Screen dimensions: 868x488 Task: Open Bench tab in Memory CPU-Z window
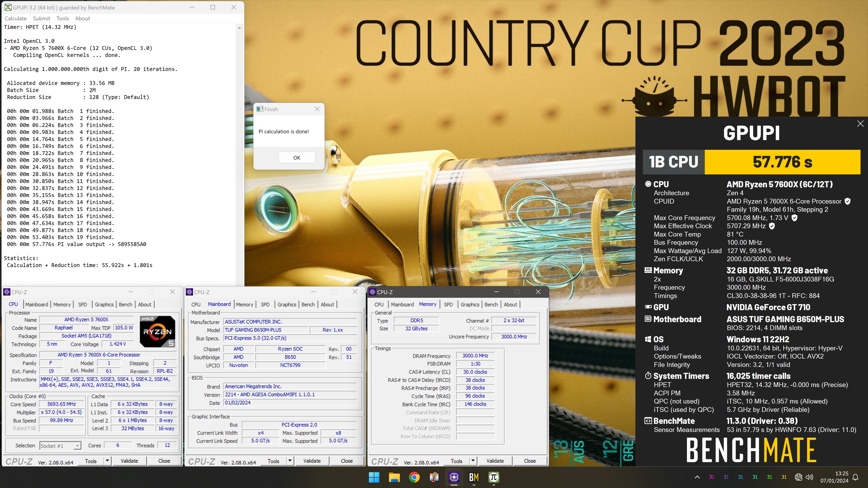pyautogui.click(x=491, y=305)
